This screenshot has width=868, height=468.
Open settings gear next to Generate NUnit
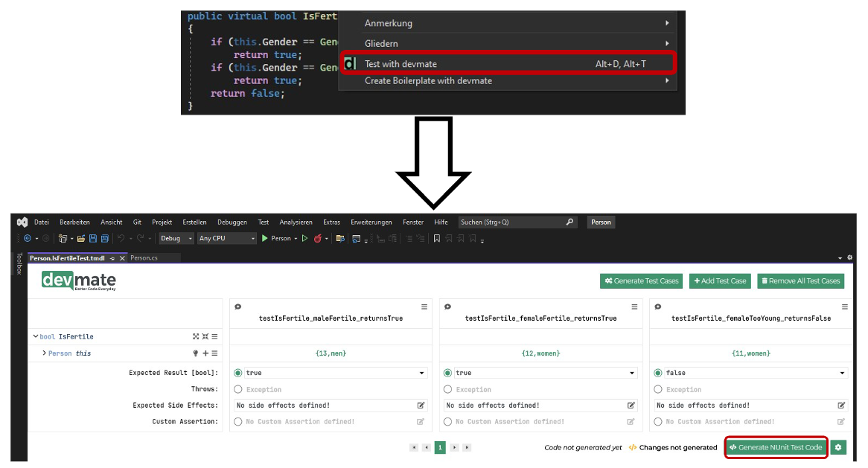pyautogui.click(x=838, y=447)
